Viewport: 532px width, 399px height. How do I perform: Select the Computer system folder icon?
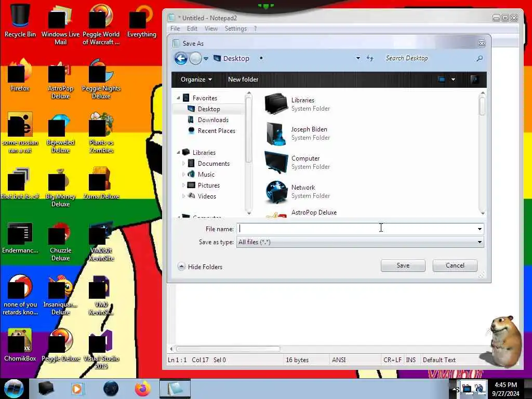276,163
